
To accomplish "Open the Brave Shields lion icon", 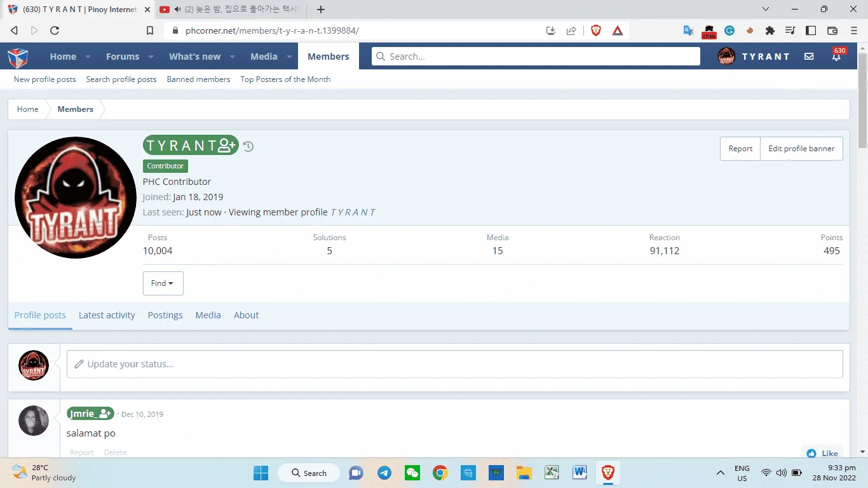I will [595, 30].
